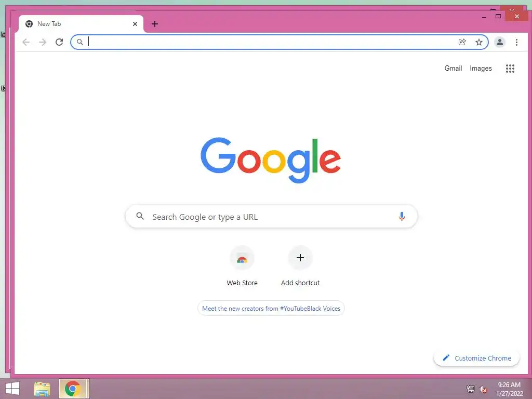The image size is (532, 399).
Task: Maximize the Chrome window
Action: 498,16
